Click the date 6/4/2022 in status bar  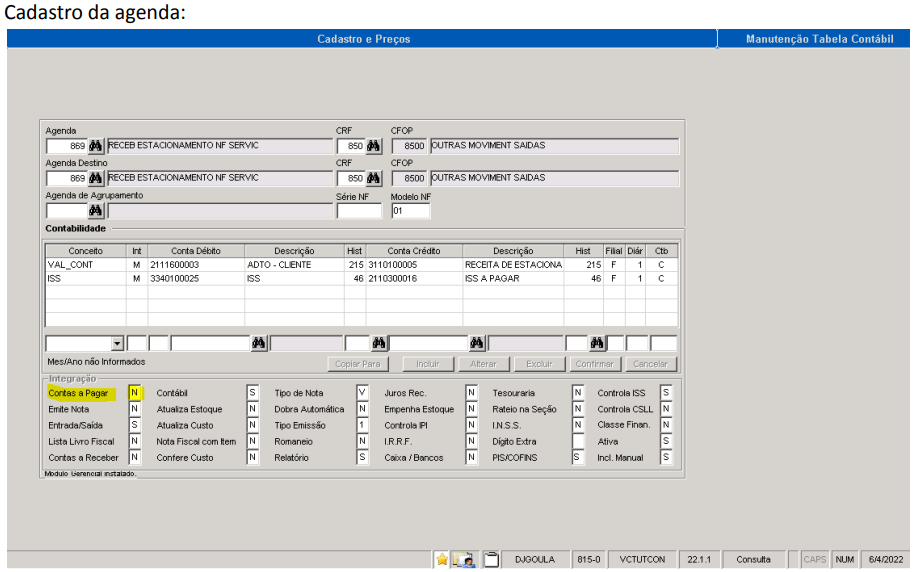(x=885, y=559)
